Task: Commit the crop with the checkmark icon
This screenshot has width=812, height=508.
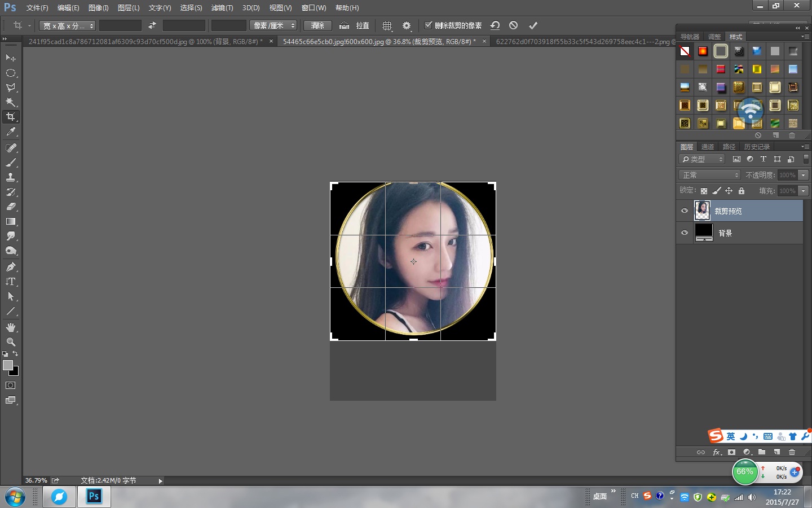Action: 533,25
